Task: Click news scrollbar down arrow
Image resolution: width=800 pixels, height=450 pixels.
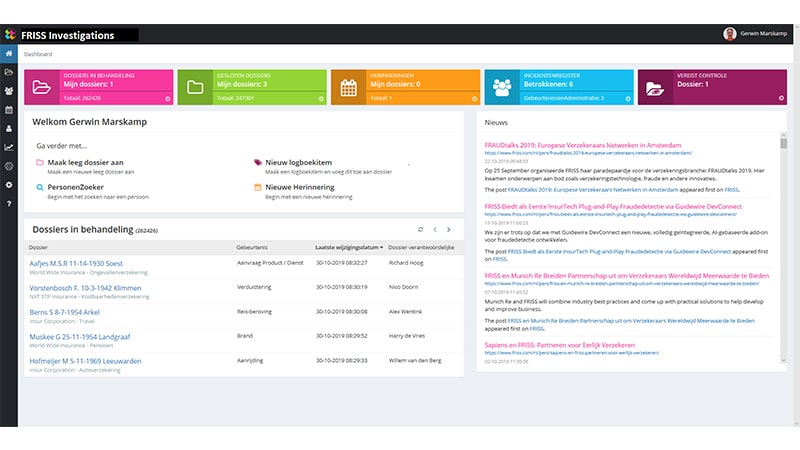Action: [784, 360]
